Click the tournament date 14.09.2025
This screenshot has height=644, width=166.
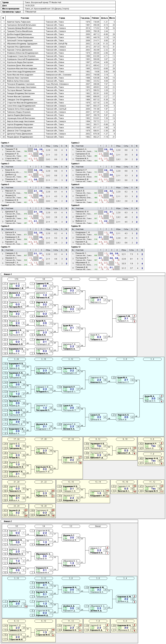click(x=30, y=5)
